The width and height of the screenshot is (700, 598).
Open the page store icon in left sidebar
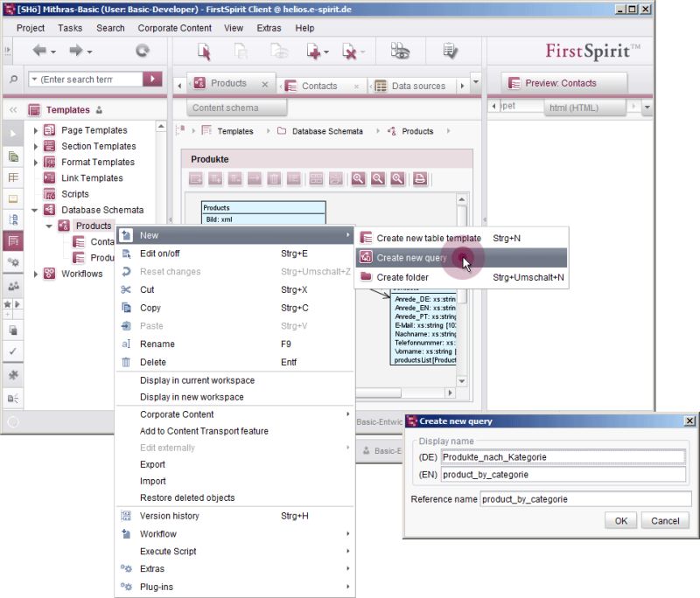(13, 156)
